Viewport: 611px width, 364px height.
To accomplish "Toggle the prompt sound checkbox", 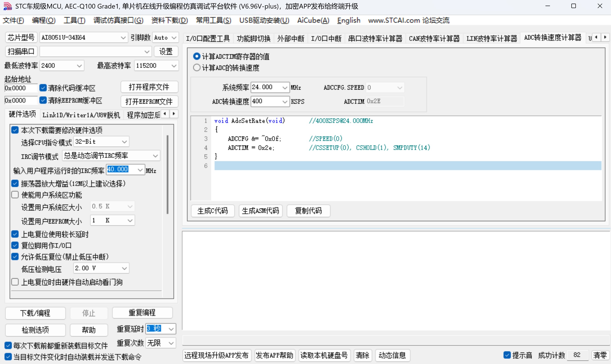I will 507,355.
